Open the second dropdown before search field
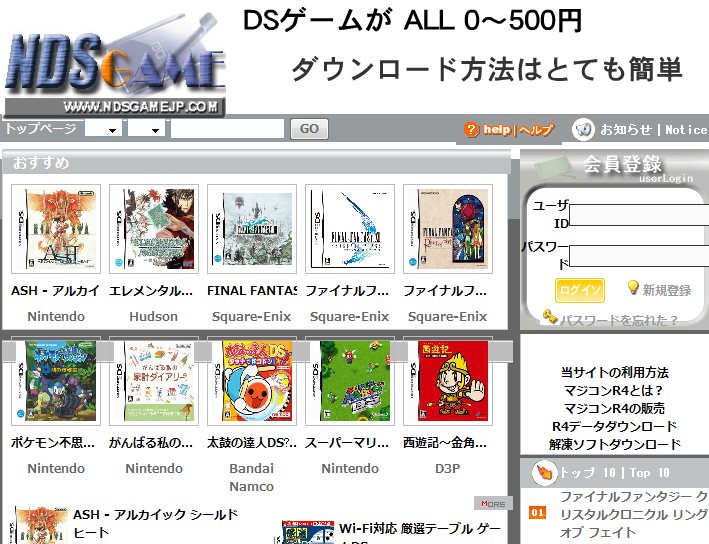709x544 pixels. 146,129
